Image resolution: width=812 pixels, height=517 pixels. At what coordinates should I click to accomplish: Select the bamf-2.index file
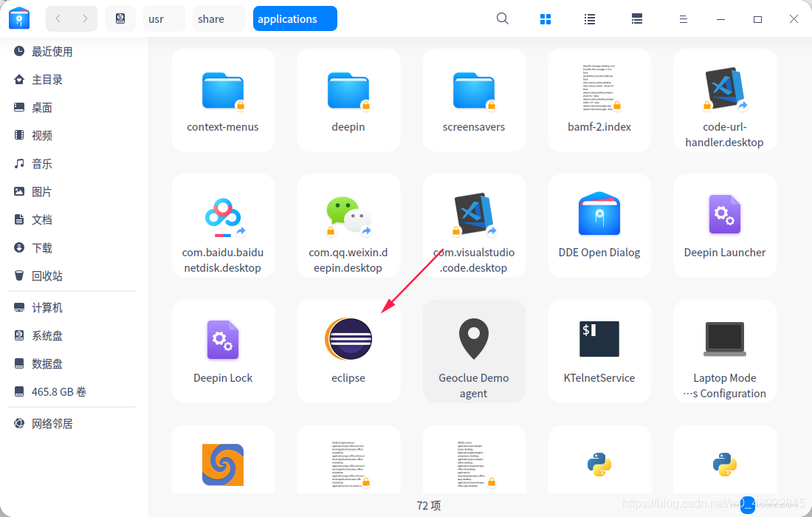coord(599,100)
